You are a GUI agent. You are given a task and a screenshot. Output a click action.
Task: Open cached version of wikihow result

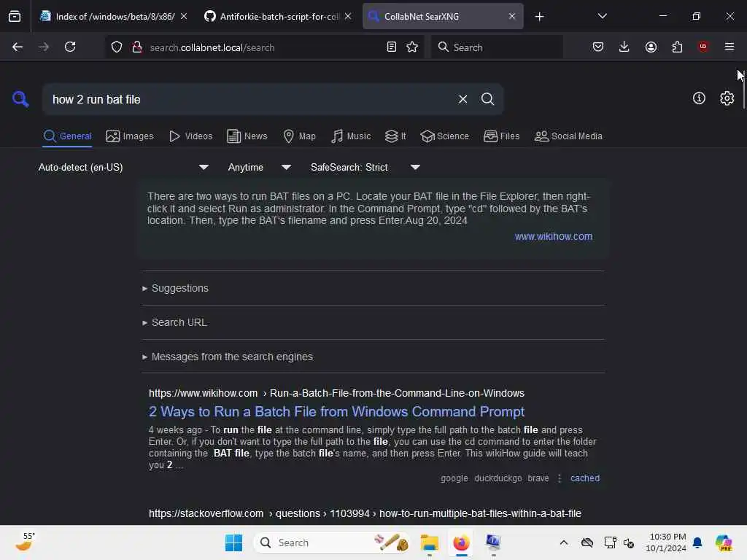[x=585, y=478]
